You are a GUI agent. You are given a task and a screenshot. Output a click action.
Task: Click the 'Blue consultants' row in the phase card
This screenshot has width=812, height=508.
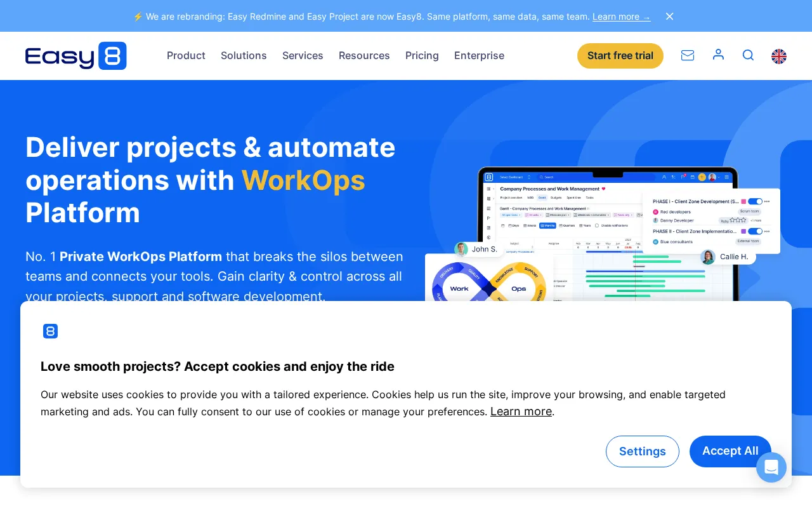(706, 241)
